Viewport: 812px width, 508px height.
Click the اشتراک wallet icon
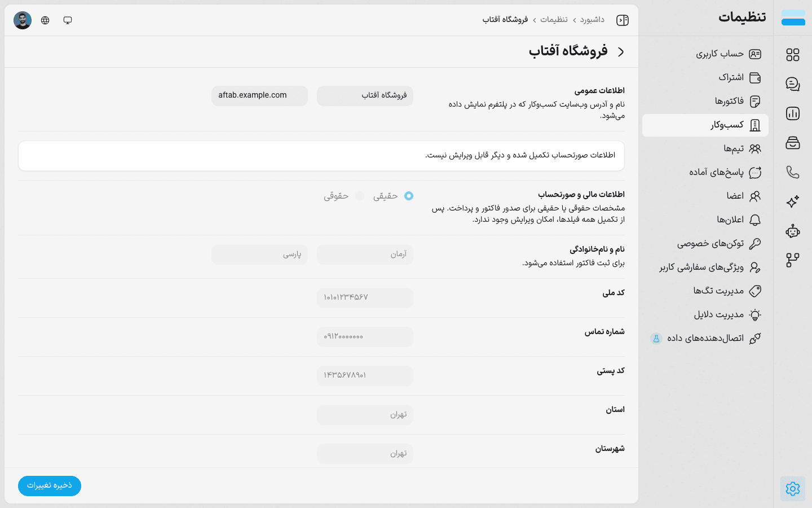click(755, 77)
